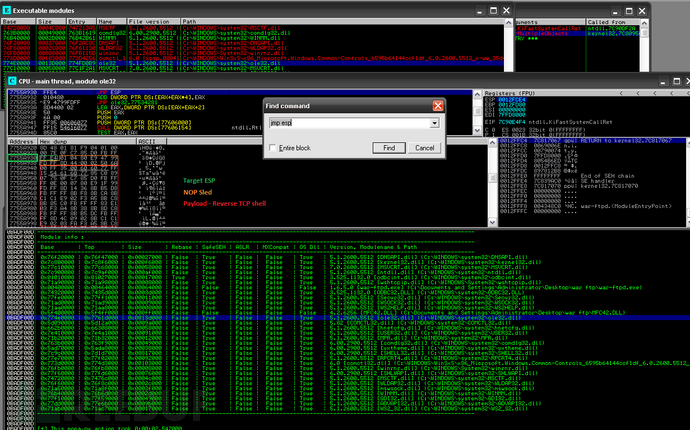The image size is (690, 430).
Task: Expand the Find command history dropdown
Action: tap(434, 123)
